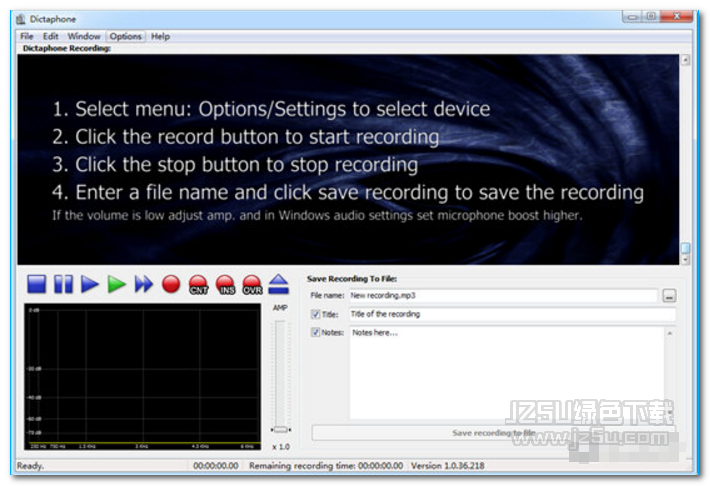Click the instructions panel scrollbar thumb
Viewport: 710px width, 486px height.
click(x=686, y=248)
